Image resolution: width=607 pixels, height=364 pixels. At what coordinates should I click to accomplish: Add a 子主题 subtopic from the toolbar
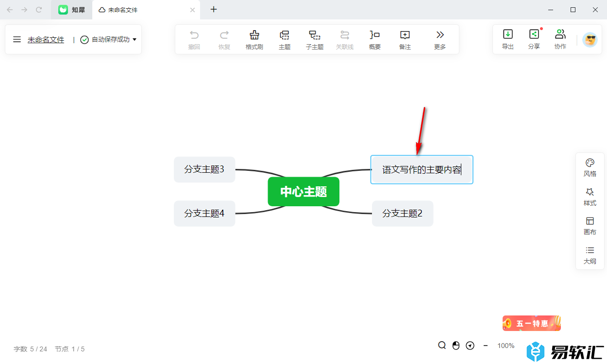pos(315,40)
